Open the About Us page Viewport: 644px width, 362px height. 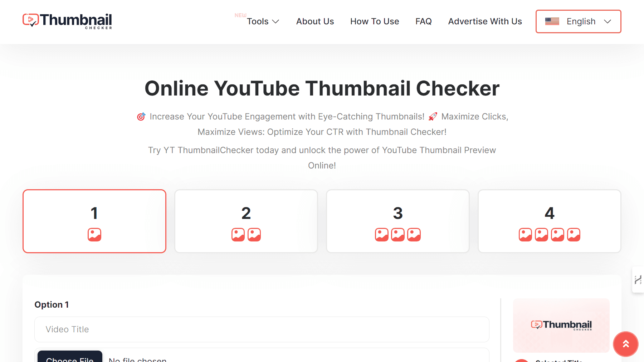[x=315, y=21]
